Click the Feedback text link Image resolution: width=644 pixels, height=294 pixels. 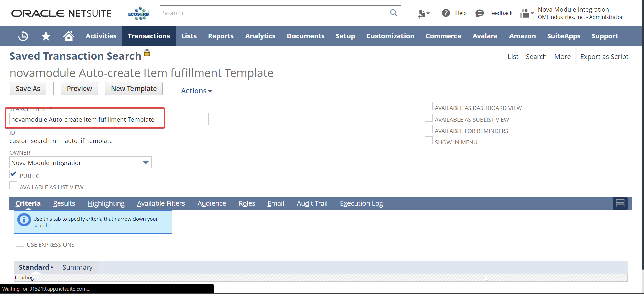(500, 13)
